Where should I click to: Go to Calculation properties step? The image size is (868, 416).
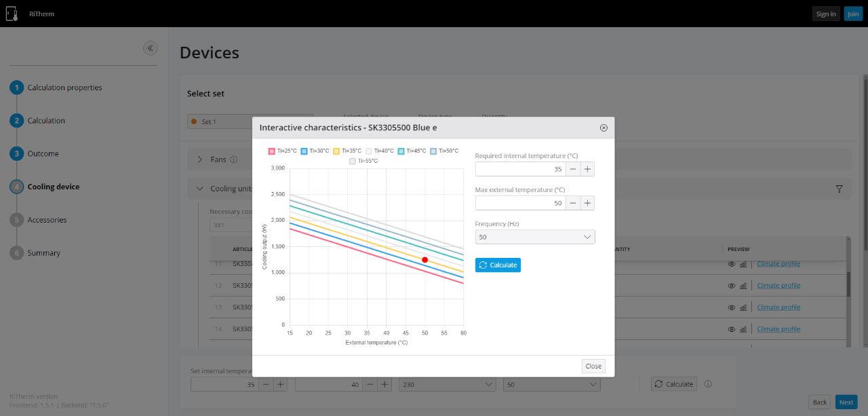point(64,88)
